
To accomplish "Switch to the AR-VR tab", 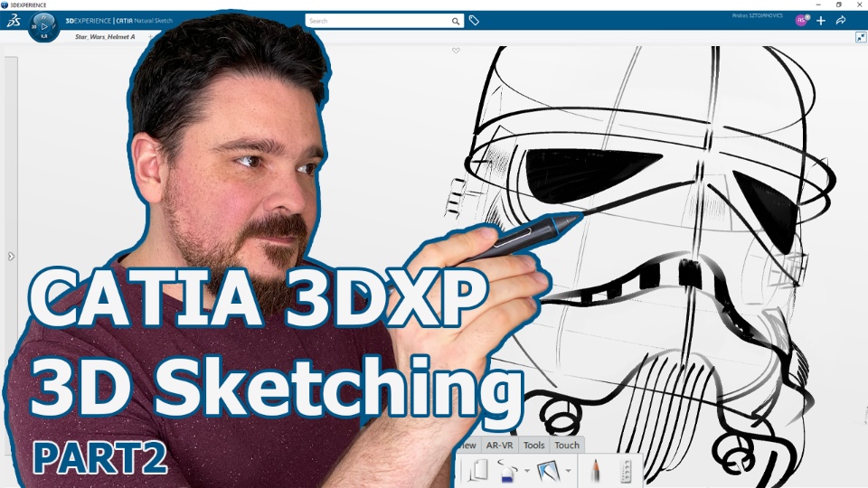I will coord(499,445).
